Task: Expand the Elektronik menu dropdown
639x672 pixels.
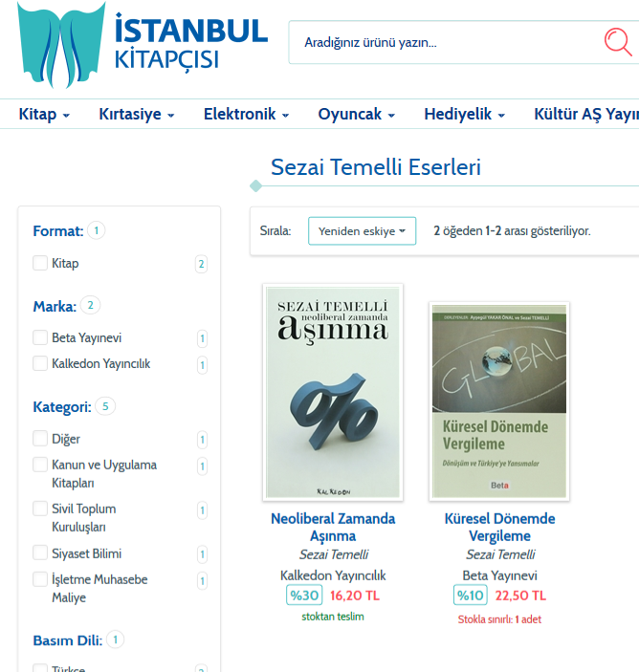Action: [246, 115]
